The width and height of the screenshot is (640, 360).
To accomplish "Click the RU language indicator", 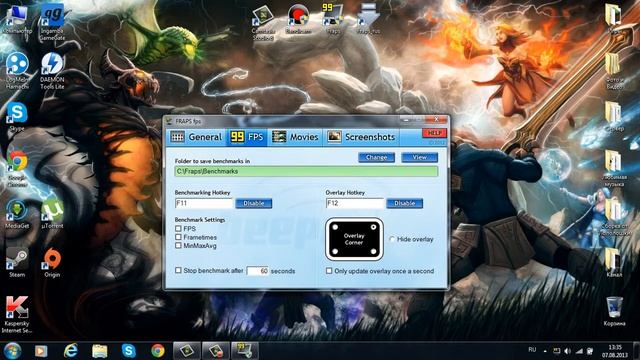I will (532, 350).
